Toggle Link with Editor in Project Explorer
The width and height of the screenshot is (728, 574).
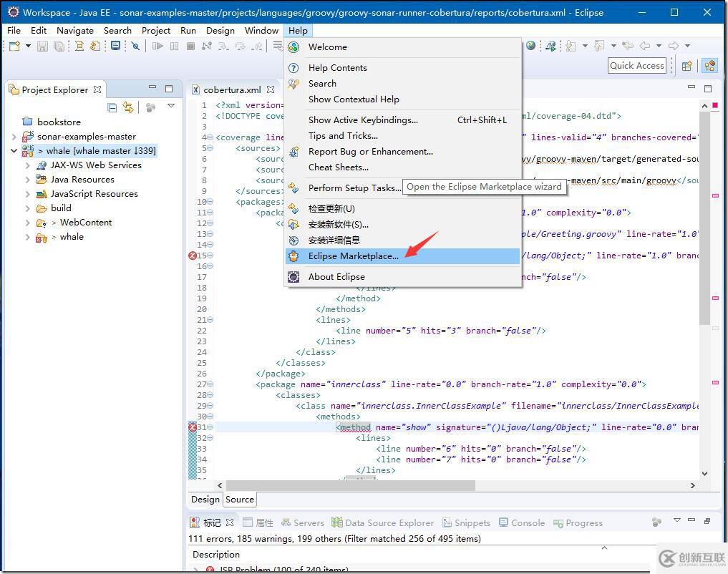(128, 107)
